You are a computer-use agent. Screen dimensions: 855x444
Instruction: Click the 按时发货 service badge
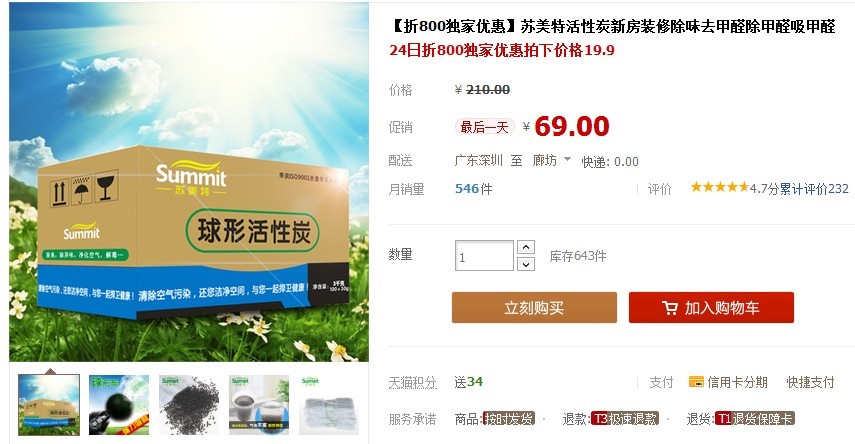coord(508,418)
